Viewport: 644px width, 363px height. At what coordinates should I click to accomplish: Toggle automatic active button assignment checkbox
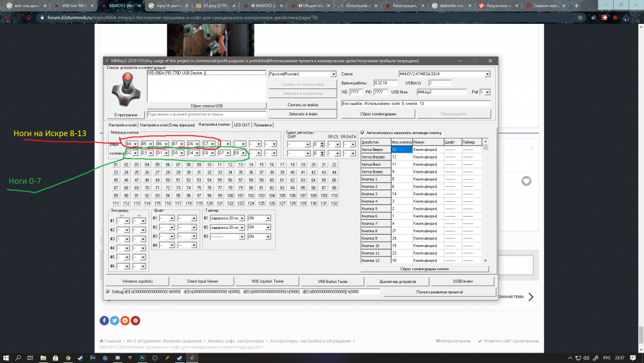[363, 133]
